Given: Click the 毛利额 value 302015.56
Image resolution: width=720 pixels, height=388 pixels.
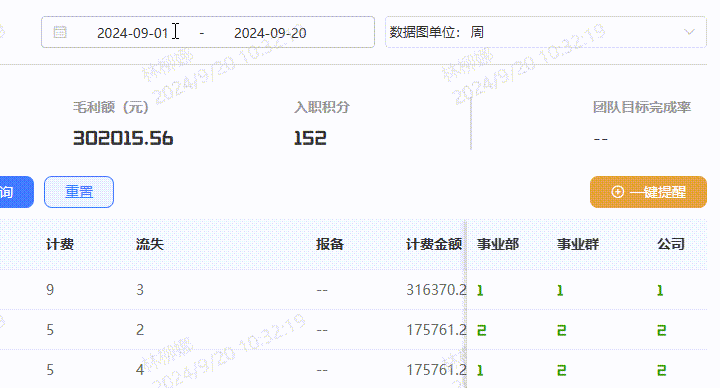Looking at the screenshot, I should pyautogui.click(x=123, y=138).
